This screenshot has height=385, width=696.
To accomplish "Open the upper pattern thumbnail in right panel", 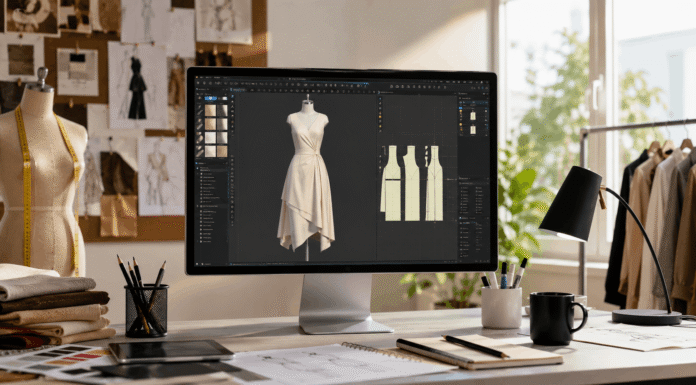I will pos(473,115).
